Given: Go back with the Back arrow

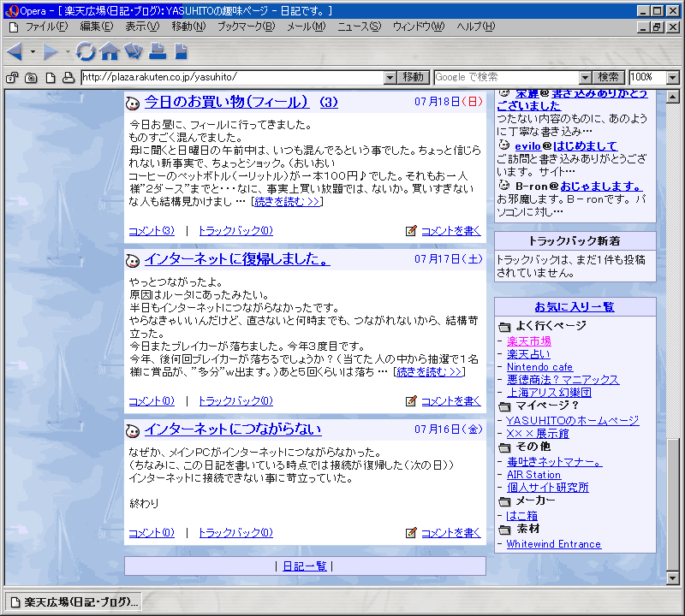Looking at the screenshot, I should [15, 51].
